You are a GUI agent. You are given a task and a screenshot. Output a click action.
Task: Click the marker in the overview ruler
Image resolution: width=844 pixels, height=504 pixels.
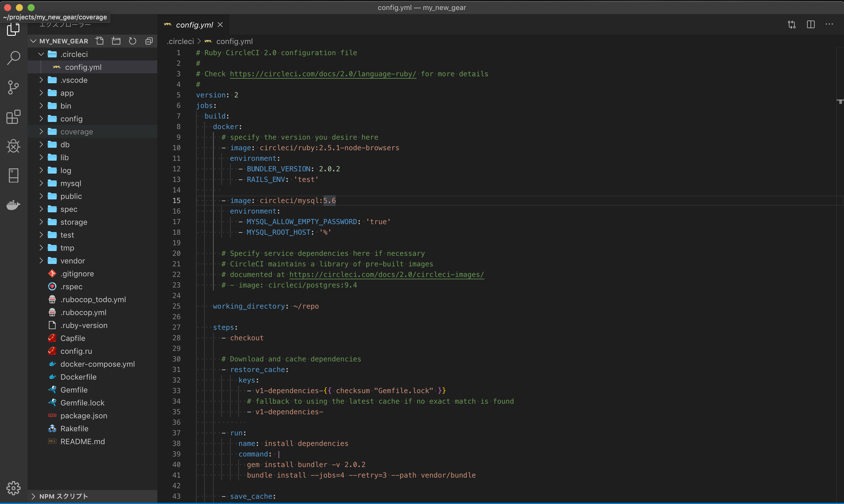(x=840, y=102)
